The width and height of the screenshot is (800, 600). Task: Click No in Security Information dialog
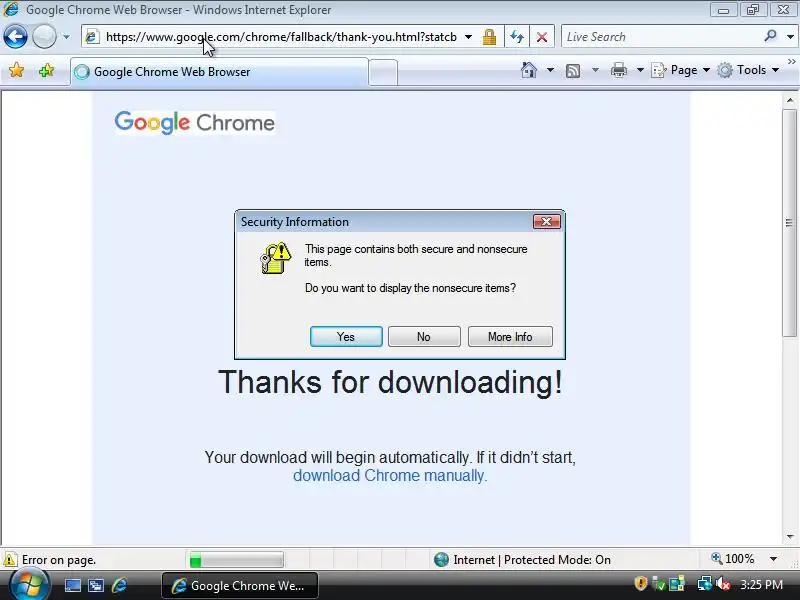(x=424, y=337)
